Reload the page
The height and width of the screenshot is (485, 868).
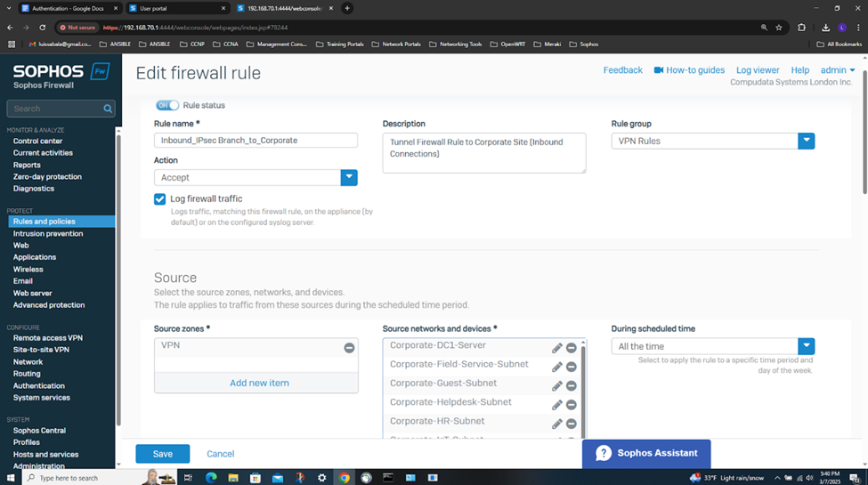42,27
